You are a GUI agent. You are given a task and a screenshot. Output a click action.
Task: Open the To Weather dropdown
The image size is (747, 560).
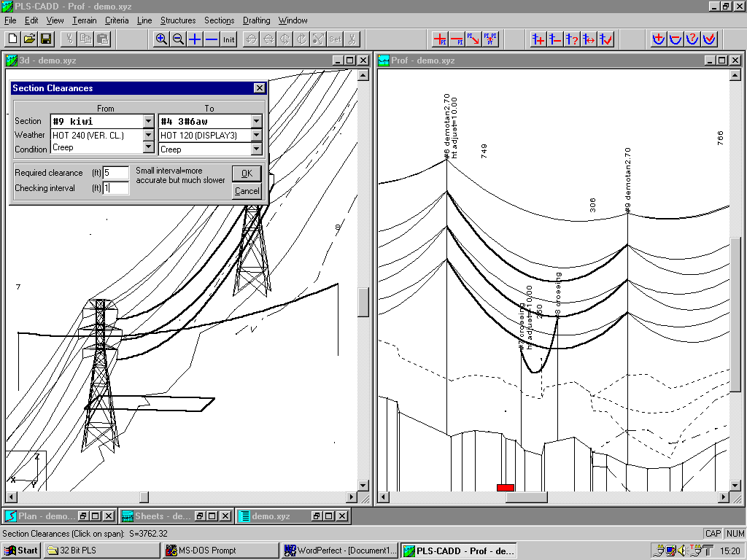click(257, 135)
